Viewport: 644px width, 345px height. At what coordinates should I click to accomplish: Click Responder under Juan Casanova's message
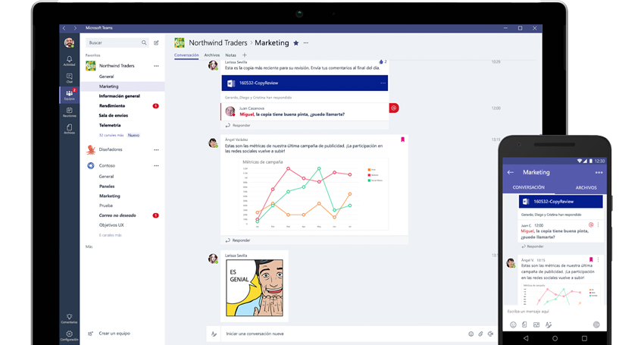[238, 125]
